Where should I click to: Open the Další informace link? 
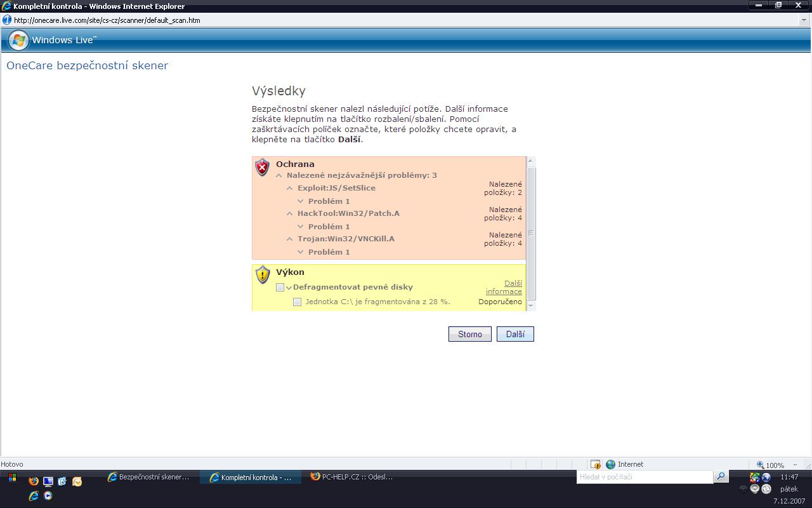tap(504, 288)
